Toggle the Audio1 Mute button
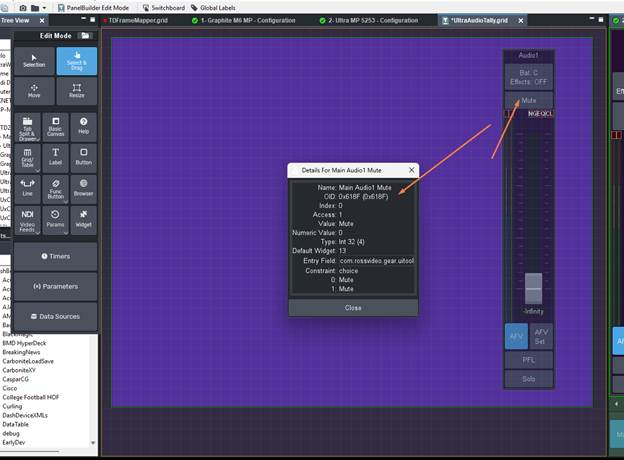The height and width of the screenshot is (460, 624). pos(528,100)
